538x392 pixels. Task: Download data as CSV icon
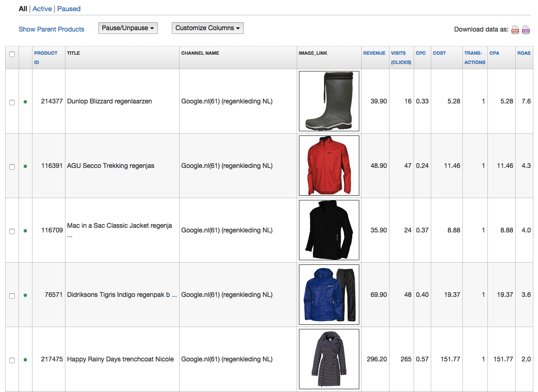(x=526, y=30)
